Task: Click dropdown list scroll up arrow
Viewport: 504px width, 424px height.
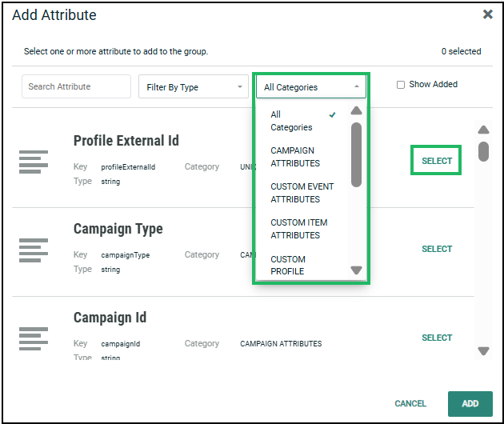Action: (356, 111)
